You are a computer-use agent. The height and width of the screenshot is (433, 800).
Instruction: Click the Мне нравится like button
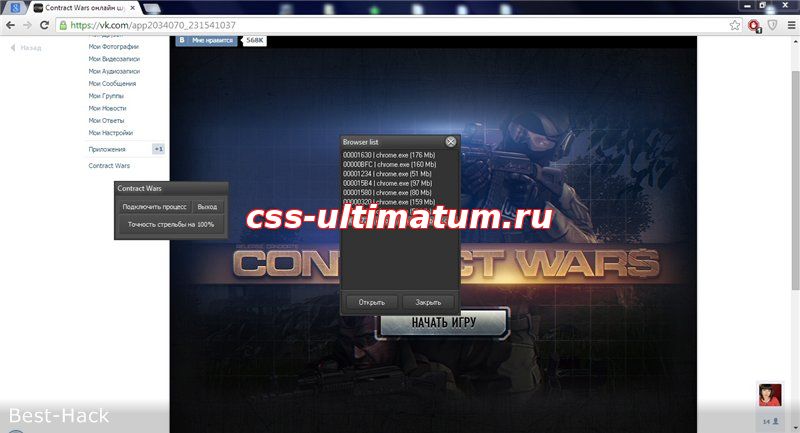coord(207,40)
